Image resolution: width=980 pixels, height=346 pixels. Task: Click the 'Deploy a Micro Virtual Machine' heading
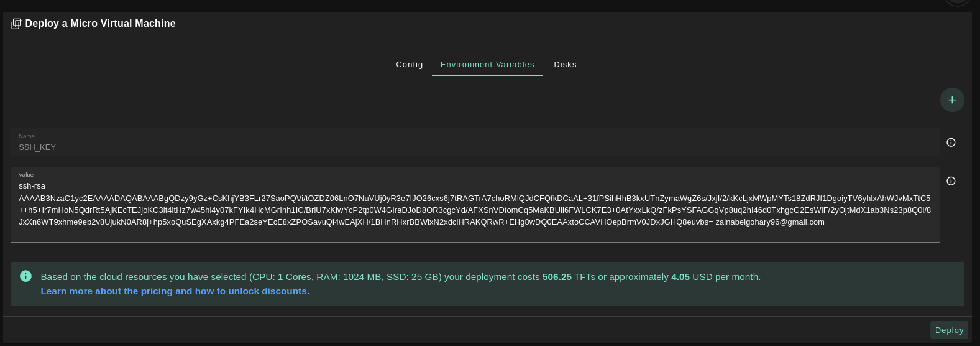click(100, 24)
